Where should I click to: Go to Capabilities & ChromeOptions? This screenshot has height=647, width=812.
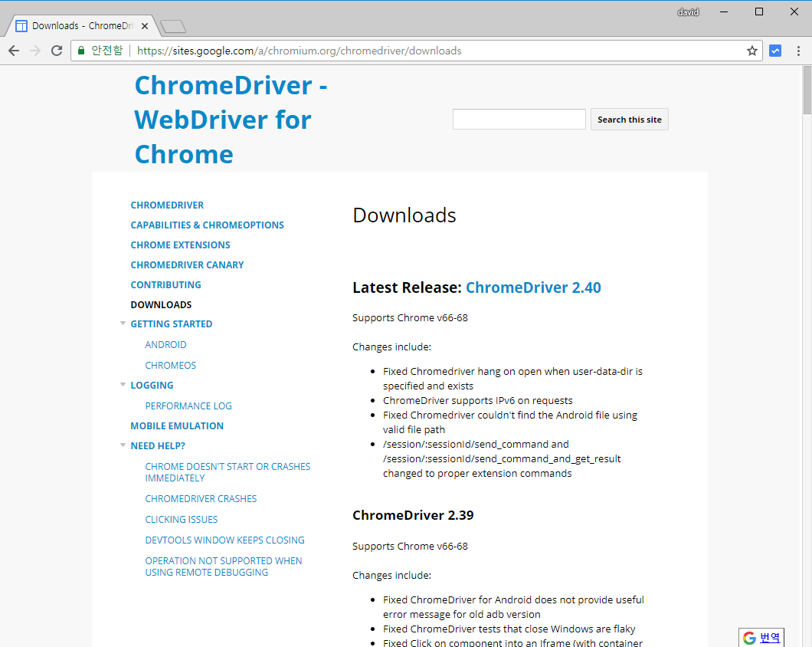click(x=207, y=225)
